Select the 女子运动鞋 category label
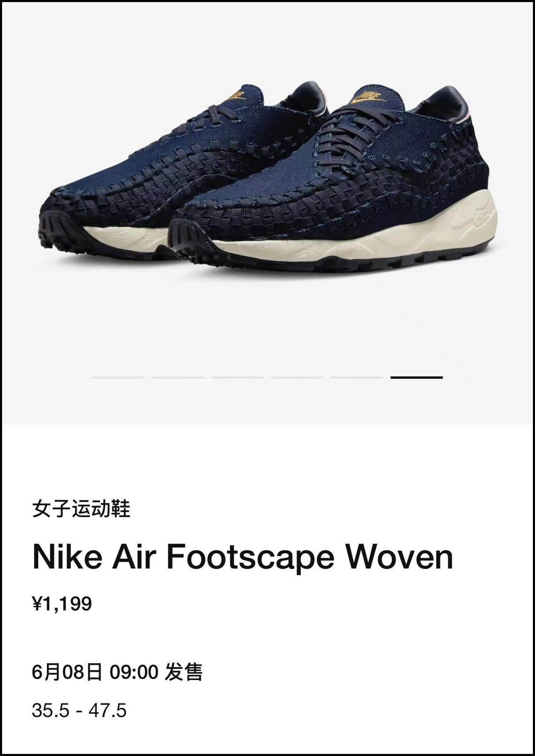Viewport: 535px width, 756px height. pos(81,509)
